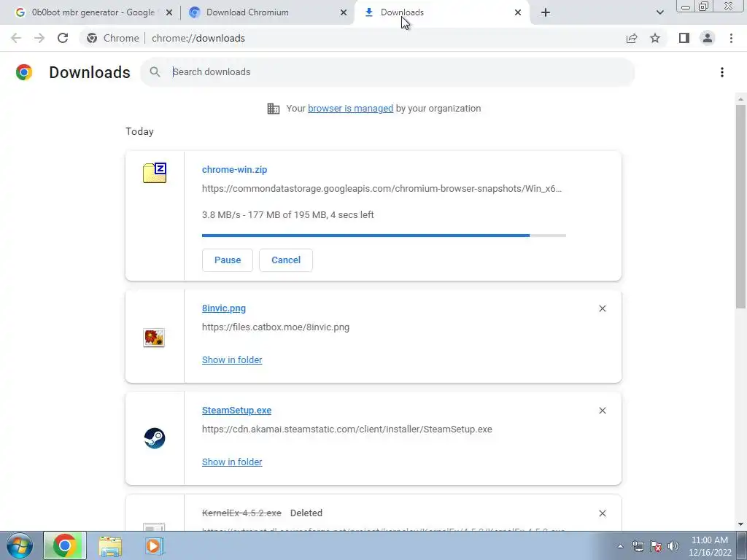Click the files.catbox.moe URL text
Image resolution: width=747 pixels, height=560 pixels.
click(x=275, y=327)
